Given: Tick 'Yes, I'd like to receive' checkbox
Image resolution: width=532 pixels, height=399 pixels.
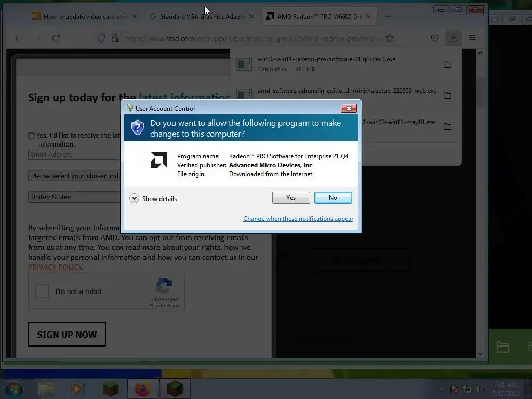Looking at the screenshot, I should pyautogui.click(x=32, y=136).
